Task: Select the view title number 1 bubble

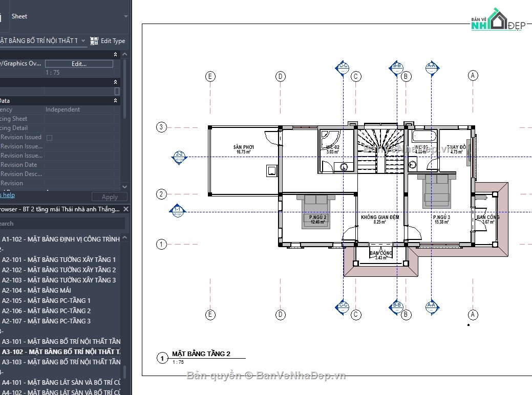Action: click(x=162, y=358)
